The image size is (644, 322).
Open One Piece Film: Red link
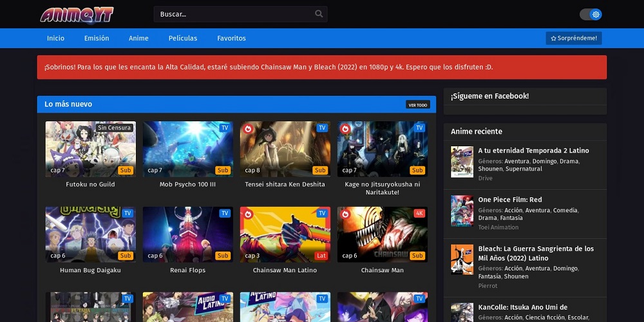pyautogui.click(x=510, y=200)
